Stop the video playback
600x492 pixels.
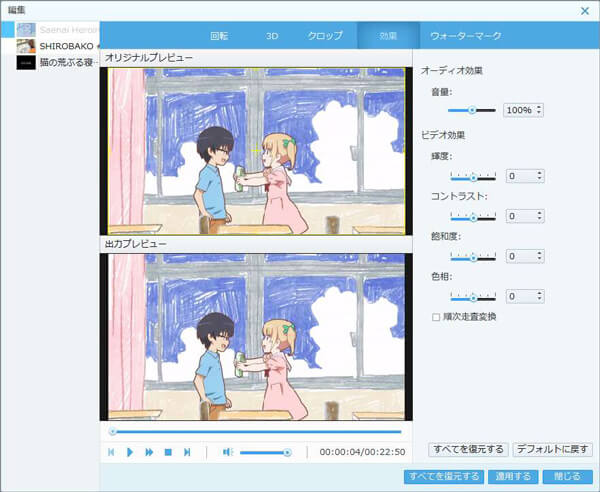click(168, 452)
